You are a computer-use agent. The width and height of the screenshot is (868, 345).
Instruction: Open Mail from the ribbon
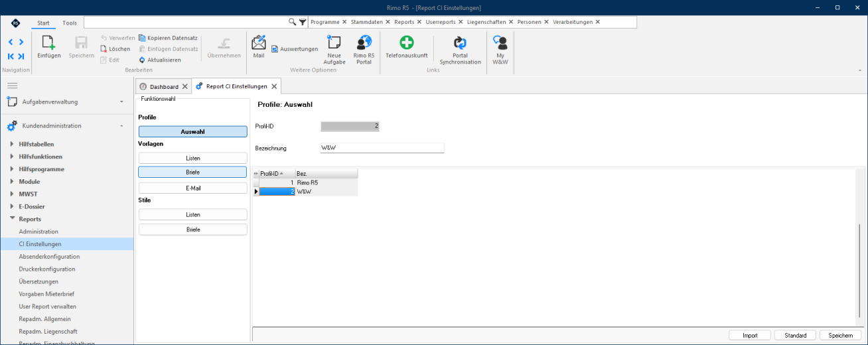[x=259, y=47]
